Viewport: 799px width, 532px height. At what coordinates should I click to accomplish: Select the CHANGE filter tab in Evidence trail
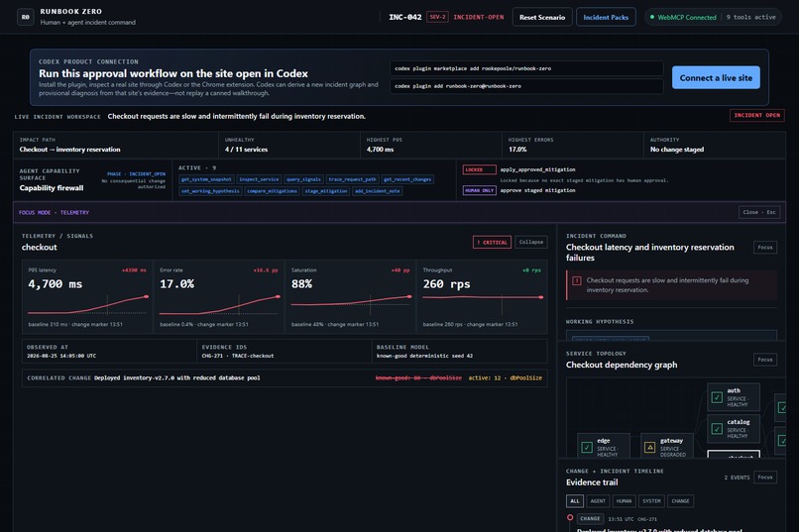tap(680, 501)
